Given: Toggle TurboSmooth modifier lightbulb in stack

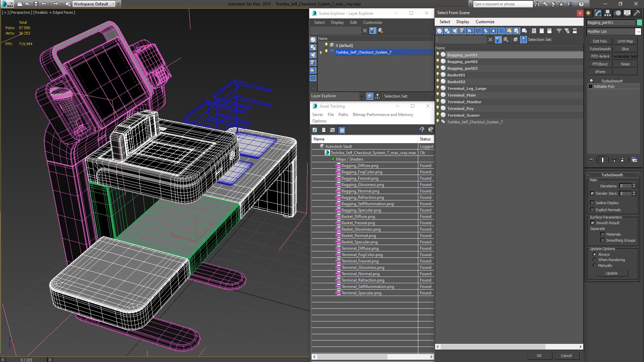Looking at the screenshot, I should (591, 81).
